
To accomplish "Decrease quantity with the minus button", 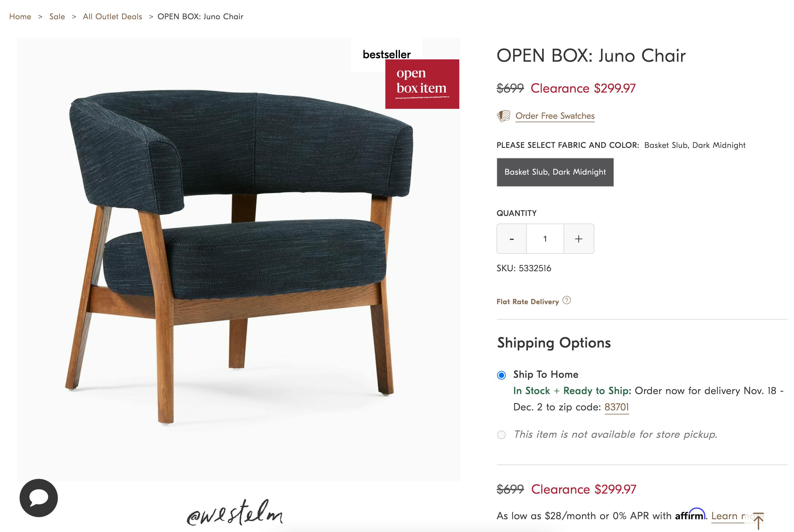I will point(512,239).
